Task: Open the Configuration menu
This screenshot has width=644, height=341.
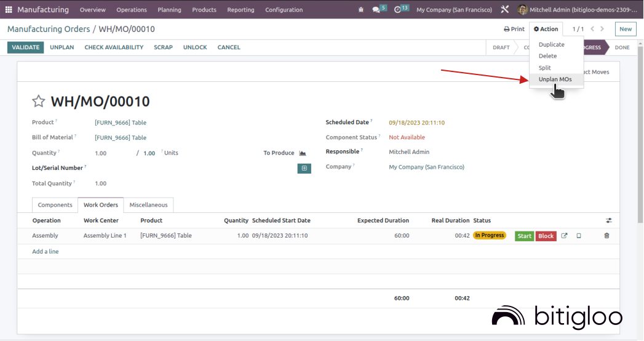Action: [x=284, y=9]
